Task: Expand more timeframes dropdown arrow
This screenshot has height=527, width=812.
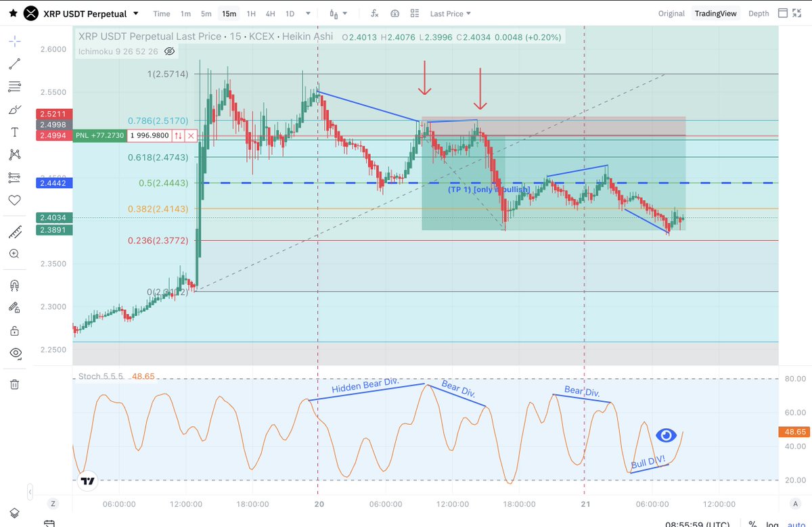Action: point(309,14)
